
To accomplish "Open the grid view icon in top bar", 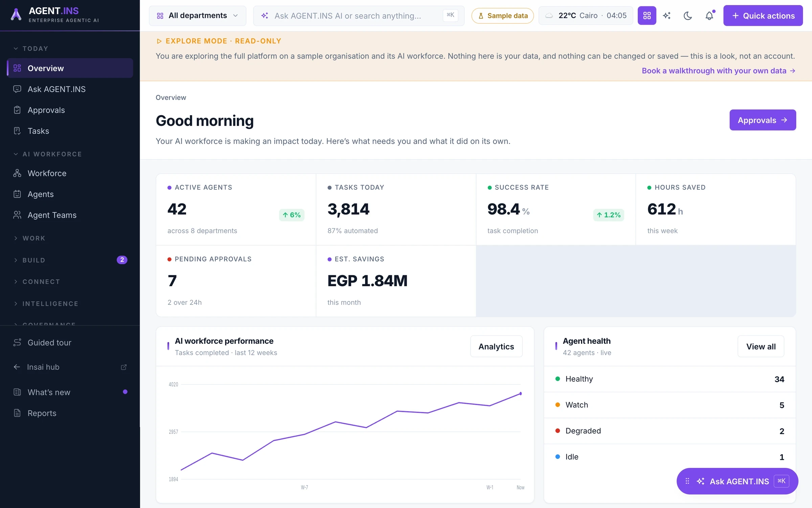I will tap(647, 16).
